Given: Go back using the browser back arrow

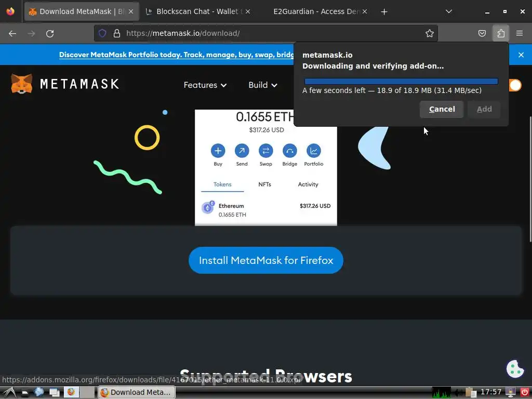Looking at the screenshot, I should coord(12,33).
